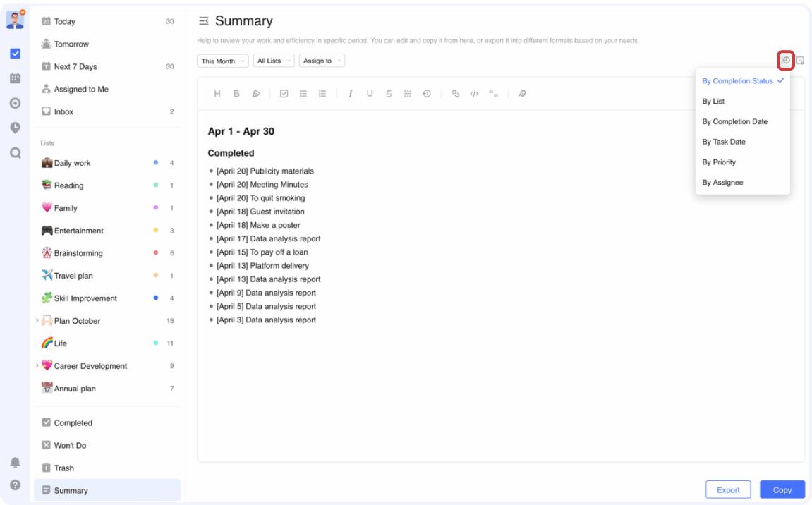Click the blue dot next to Daily work
The height and width of the screenshot is (505, 812).
click(x=156, y=163)
